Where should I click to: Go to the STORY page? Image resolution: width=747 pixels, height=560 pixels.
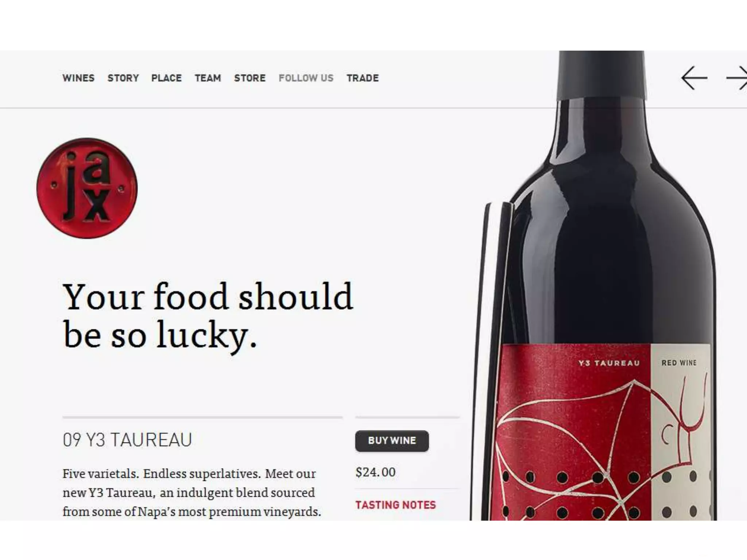click(x=123, y=78)
